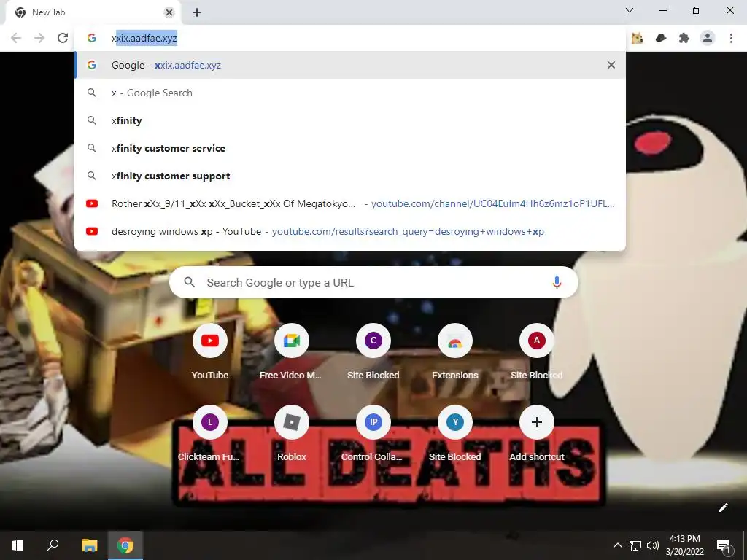The width and height of the screenshot is (747, 560).
Task: Select 'xfinity customer service' suggestion
Action: point(350,148)
